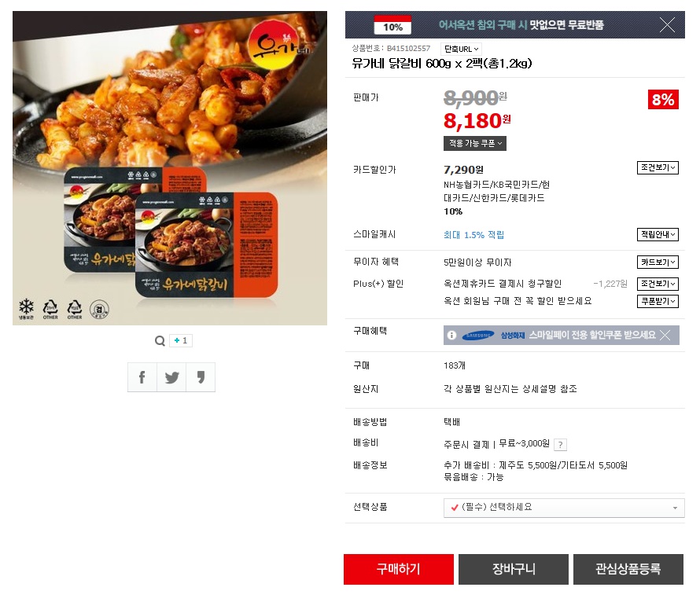This screenshot has height=602, width=700.
Task: Click the info icon in the Samsung banner
Action: point(451,335)
